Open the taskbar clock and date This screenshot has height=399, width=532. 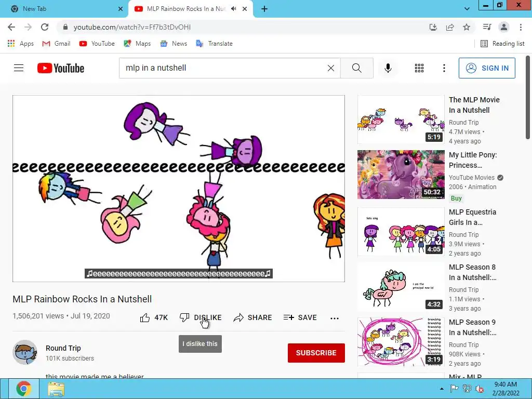[506, 389]
